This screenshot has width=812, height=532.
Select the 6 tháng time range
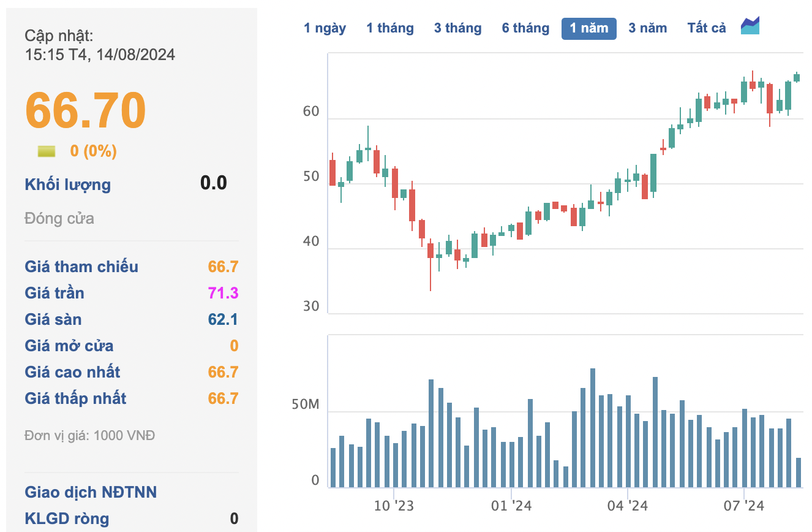525,28
